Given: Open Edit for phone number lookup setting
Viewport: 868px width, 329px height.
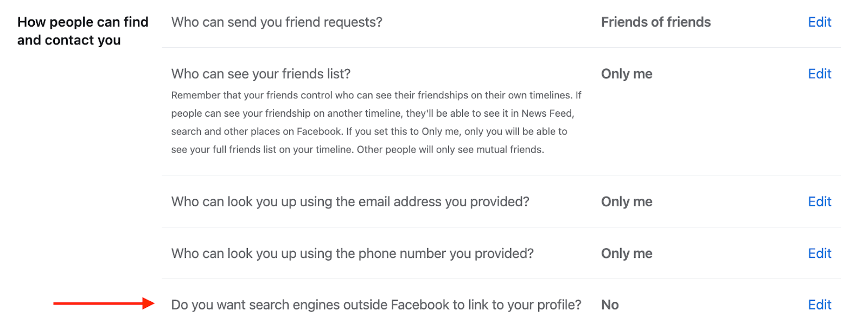Looking at the screenshot, I should click(819, 254).
